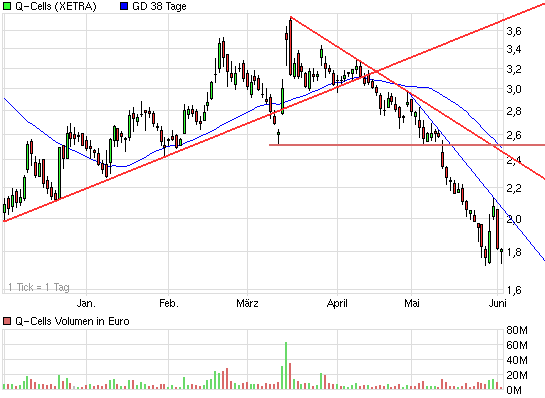Click the 1,6 price axis value
Image resolution: width=545 pixels, height=398 pixels.
[514, 290]
